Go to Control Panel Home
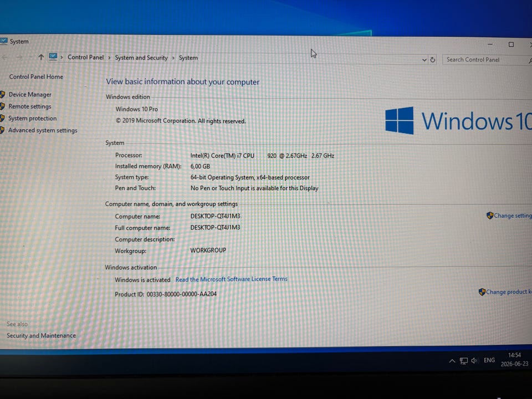Image resolution: width=532 pixels, height=399 pixels. (36, 76)
